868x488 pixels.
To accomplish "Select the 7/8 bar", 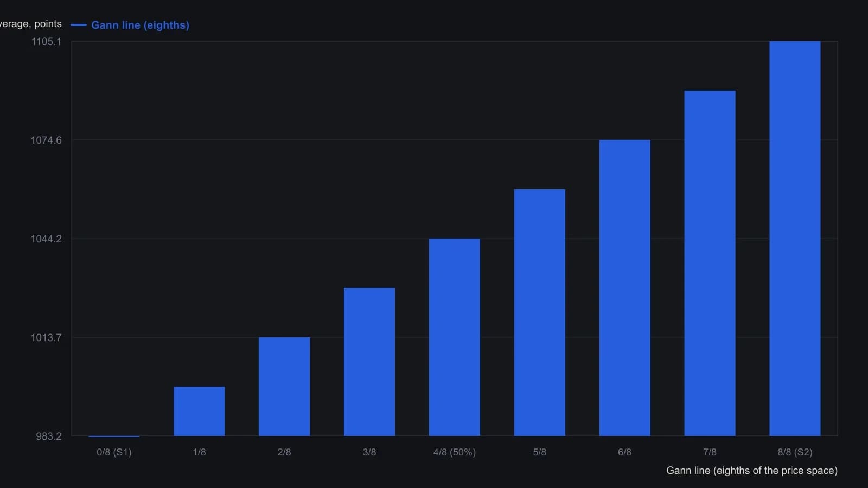I will [710, 263].
